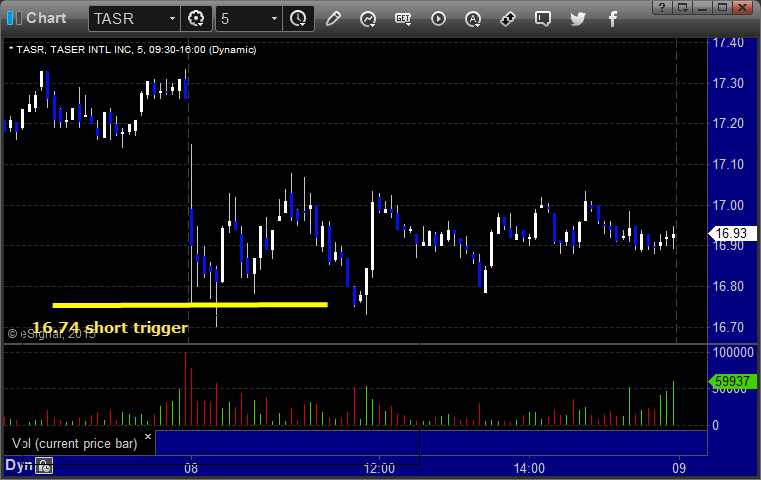Viewport: 761px width, 480px height.
Task: Click the 17.00 price axis label
Action: [x=728, y=205]
